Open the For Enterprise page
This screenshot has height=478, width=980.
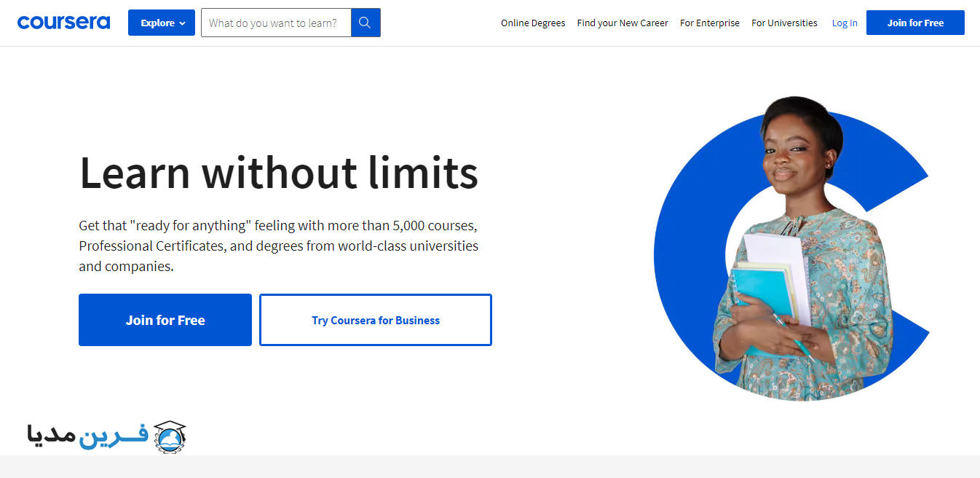[x=710, y=23]
